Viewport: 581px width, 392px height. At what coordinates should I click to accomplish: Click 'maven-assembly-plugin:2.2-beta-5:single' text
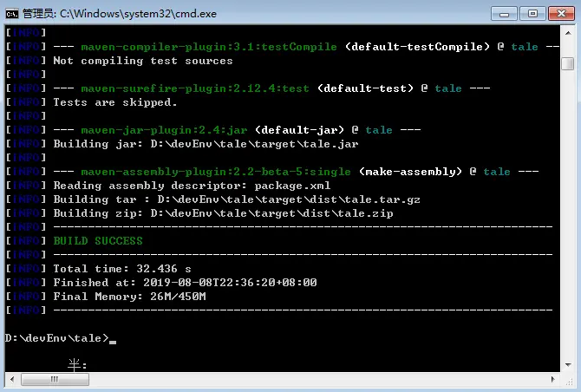tap(216, 172)
